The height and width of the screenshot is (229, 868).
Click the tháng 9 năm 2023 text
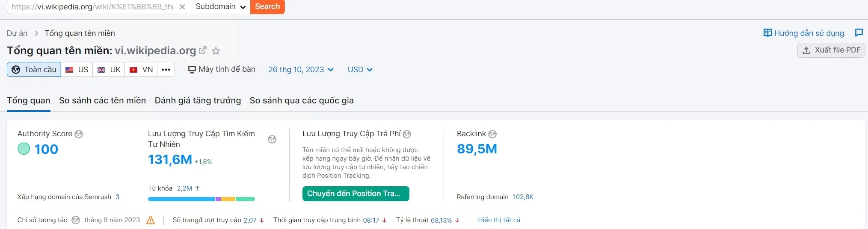[112, 220]
